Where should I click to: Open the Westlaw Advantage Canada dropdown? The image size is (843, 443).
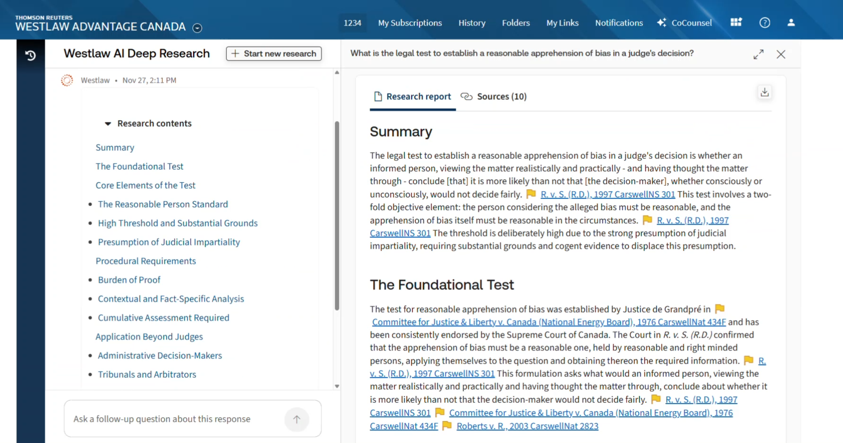pos(197,28)
